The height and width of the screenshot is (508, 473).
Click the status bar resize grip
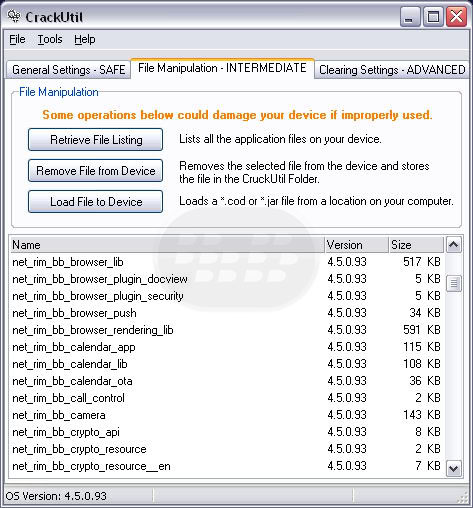coord(463,498)
